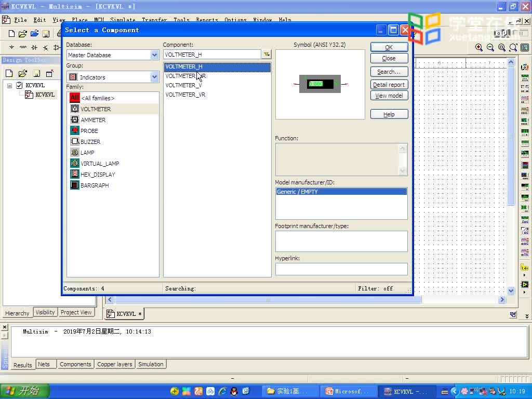Click the QQ penguin icon in taskbar
This screenshot has height=399, width=532.
[234, 391]
